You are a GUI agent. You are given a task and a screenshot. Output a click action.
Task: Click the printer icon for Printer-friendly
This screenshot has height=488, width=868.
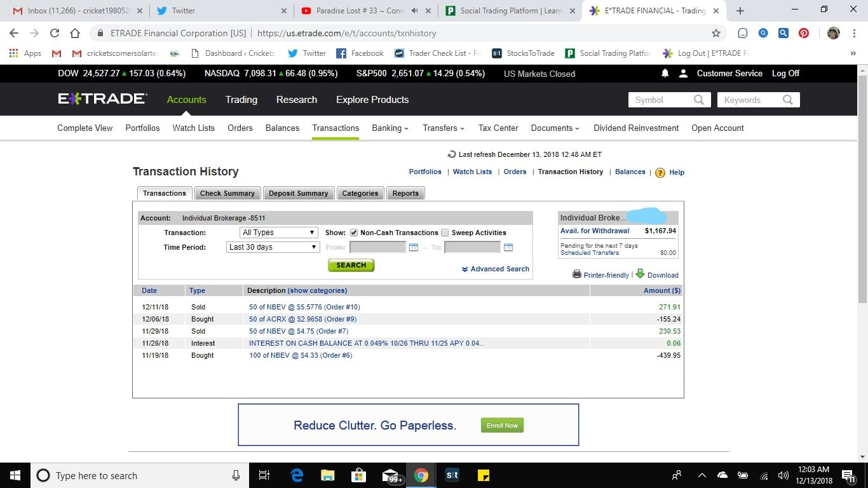577,274
